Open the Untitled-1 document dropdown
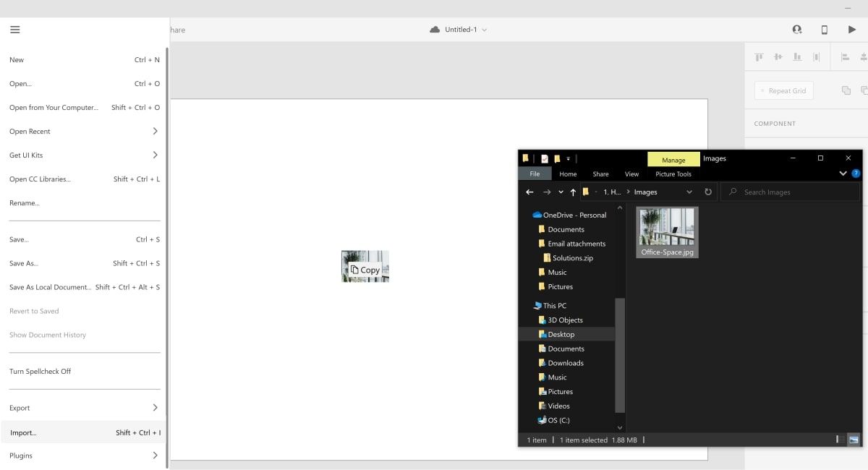Viewport: 868px width, 470px height. click(485, 30)
